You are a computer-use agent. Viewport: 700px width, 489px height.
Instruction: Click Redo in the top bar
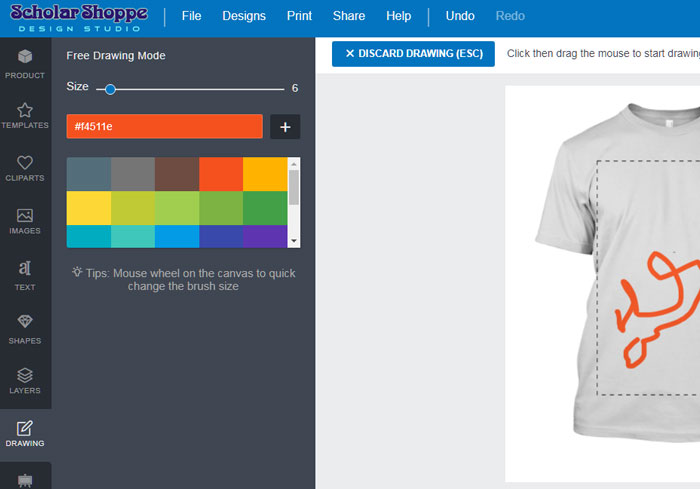tap(510, 16)
